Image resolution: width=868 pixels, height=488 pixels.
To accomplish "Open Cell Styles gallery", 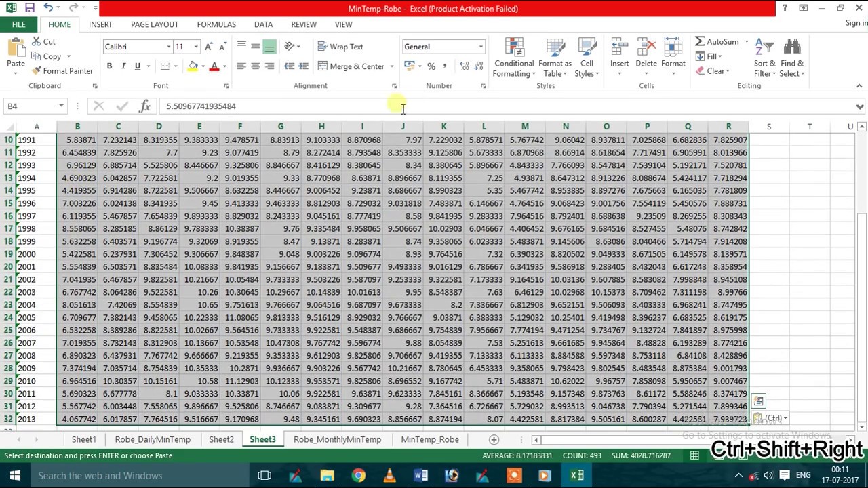I will point(587,58).
